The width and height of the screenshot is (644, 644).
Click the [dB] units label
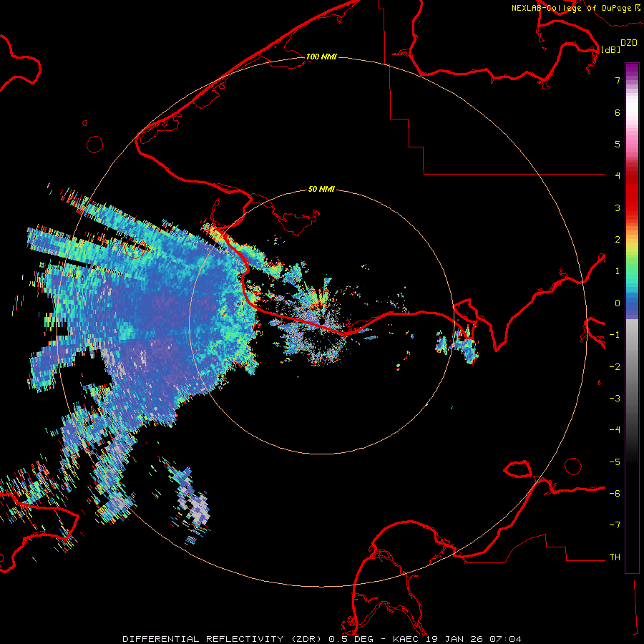click(x=611, y=49)
